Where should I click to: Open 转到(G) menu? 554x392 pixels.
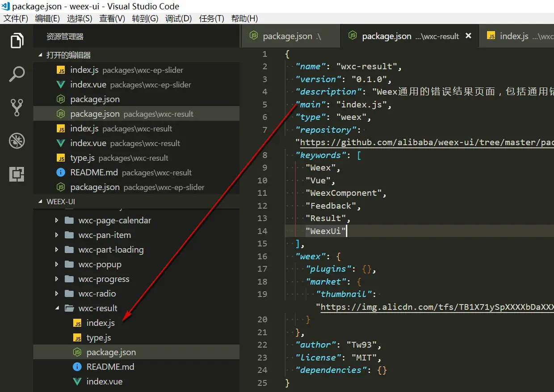coord(145,18)
